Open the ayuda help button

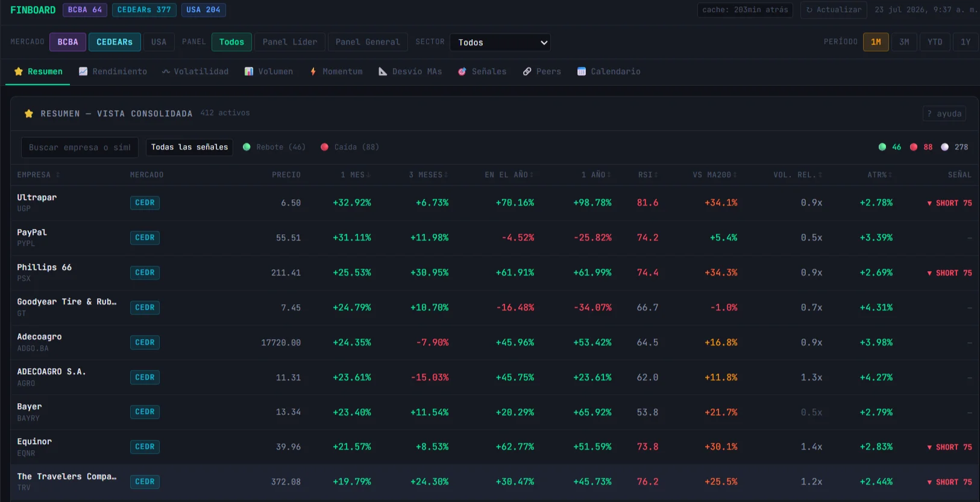coord(944,113)
